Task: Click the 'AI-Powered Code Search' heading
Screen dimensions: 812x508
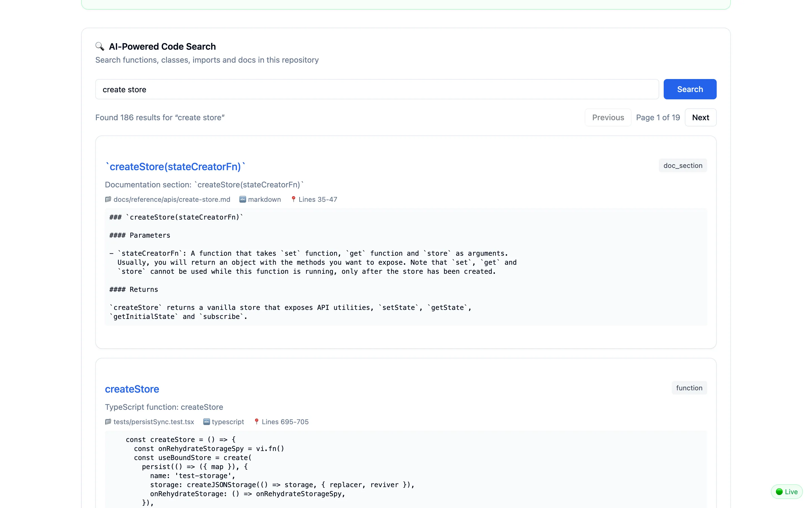Action: (162, 46)
